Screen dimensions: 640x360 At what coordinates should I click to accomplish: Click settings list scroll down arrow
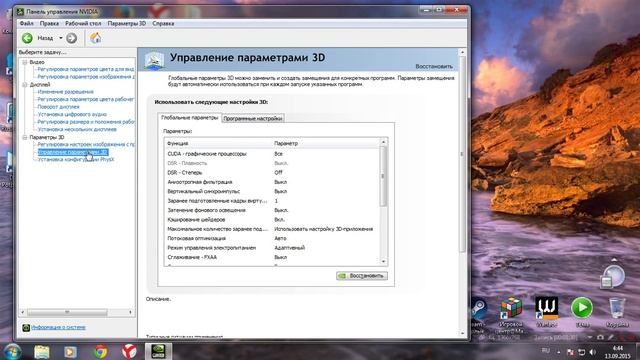[383, 261]
